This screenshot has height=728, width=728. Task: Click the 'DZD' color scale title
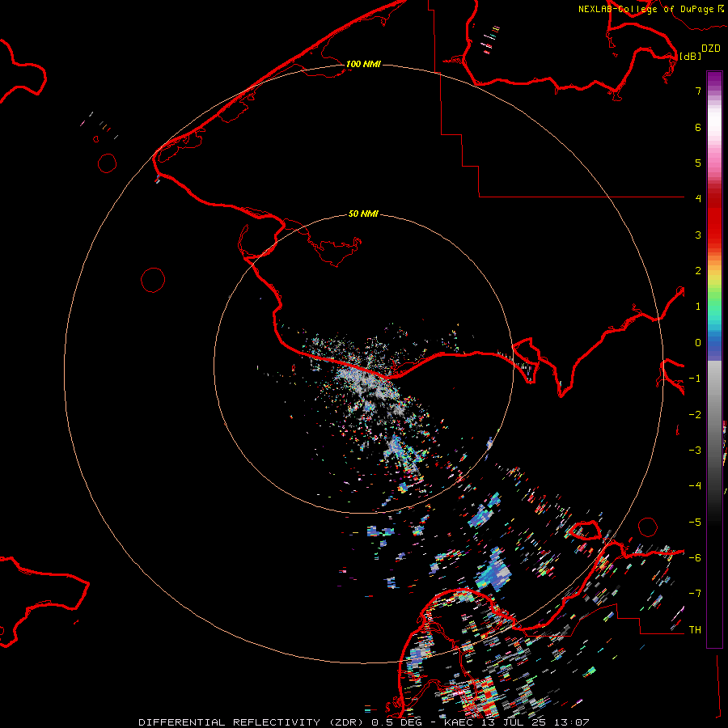coord(711,49)
